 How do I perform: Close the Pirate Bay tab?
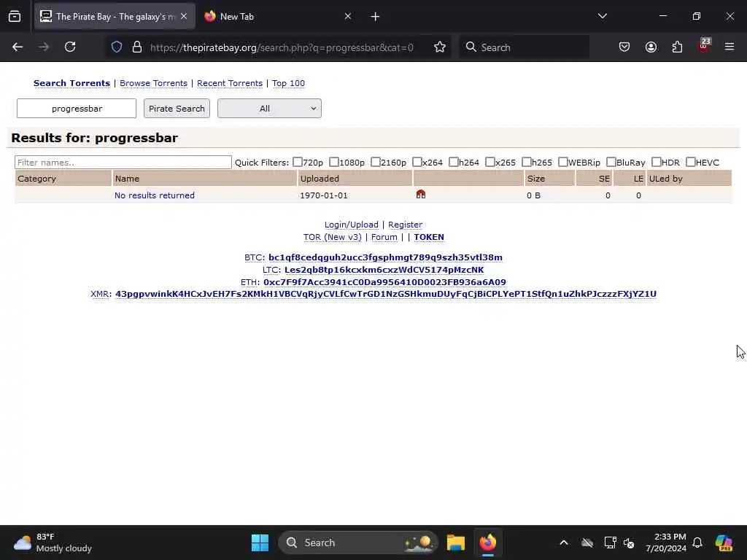pos(184,17)
